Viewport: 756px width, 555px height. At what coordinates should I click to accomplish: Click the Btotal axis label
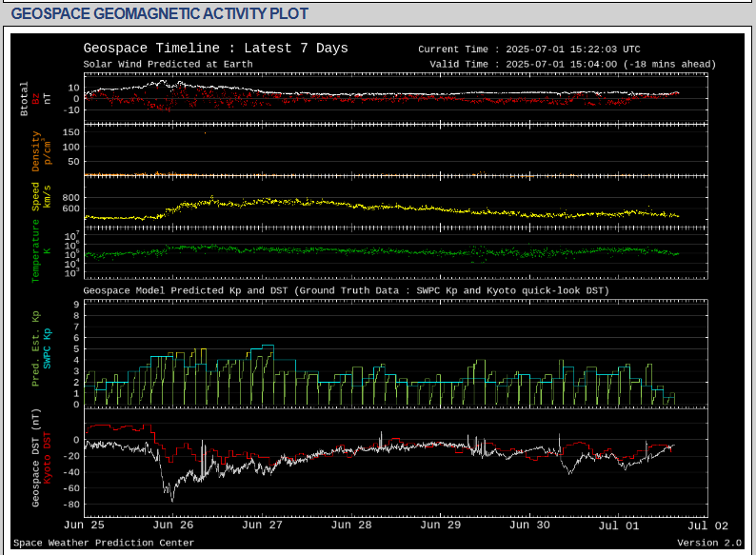click(x=25, y=98)
